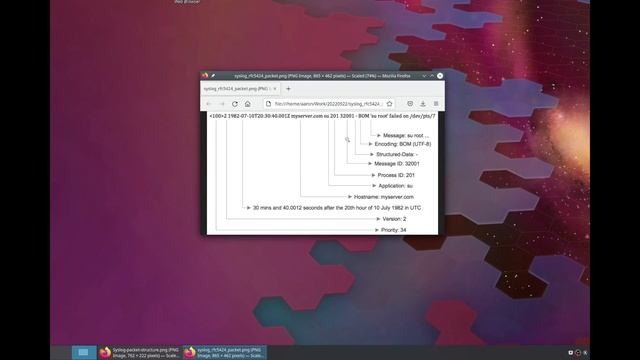The height and width of the screenshot is (360, 640).
Task: Open the desktop pager in taskbar
Action: point(84,353)
